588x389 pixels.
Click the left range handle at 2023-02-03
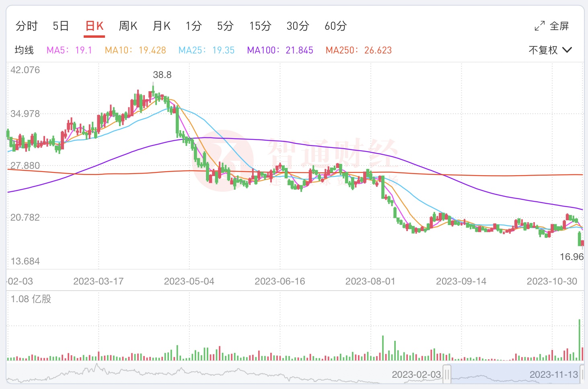click(447, 374)
